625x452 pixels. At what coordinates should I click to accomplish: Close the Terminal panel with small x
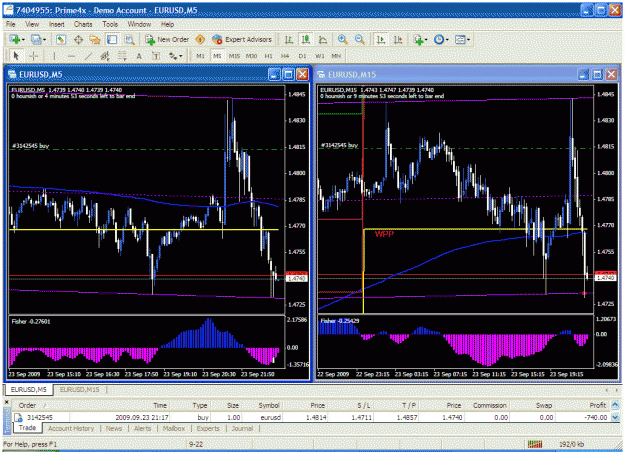6,403
